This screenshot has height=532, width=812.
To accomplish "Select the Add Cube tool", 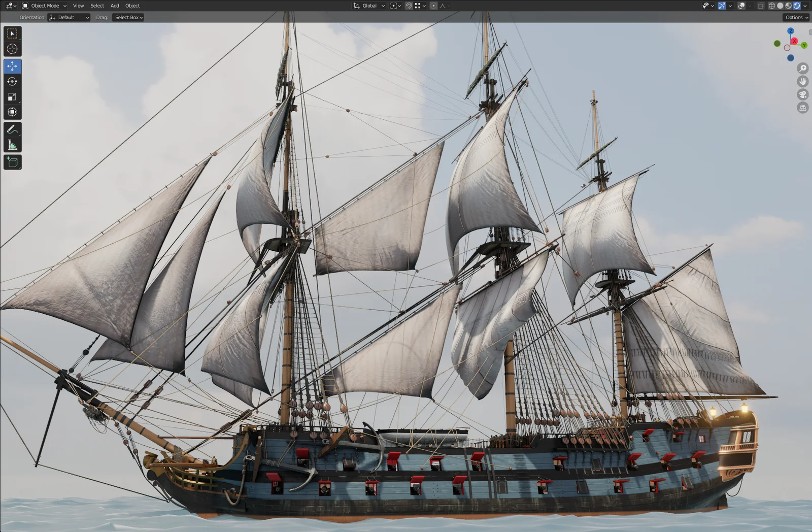I will (12, 162).
